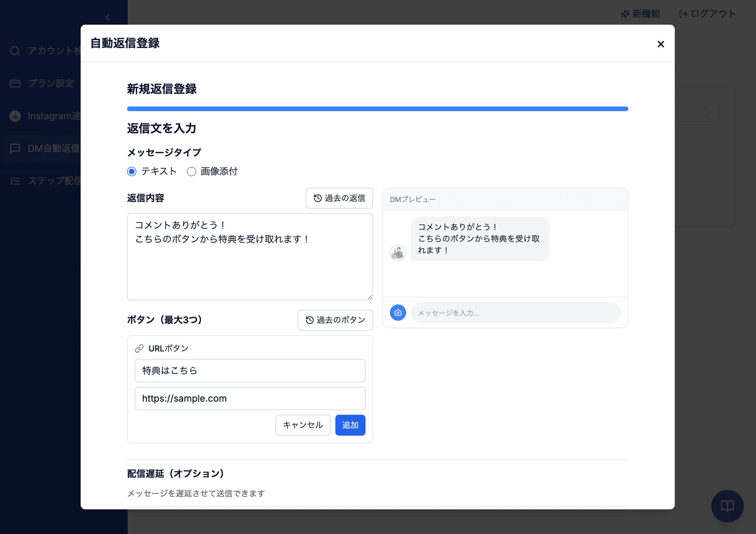Image resolution: width=756 pixels, height=534 pixels.
Task: Open アカウント検索 search icon in sidebar
Action: point(15,51)
